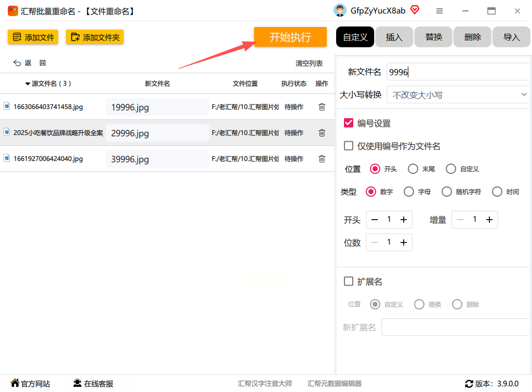Select 替换 extension radio button
532x392 pixels.
click(419, 304)
